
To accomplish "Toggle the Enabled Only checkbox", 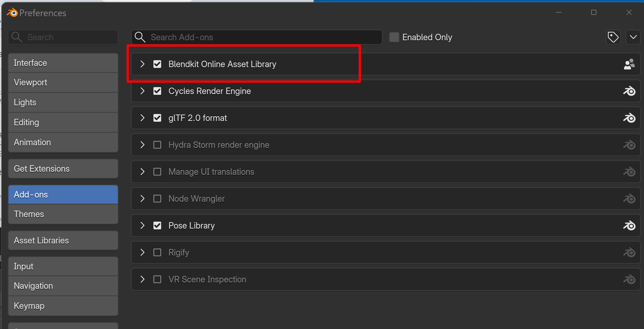I will [394, 37].
